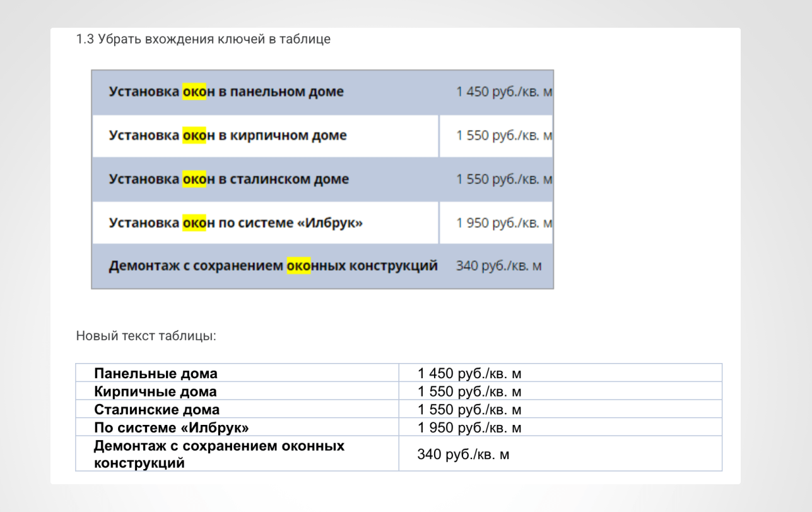Select 1 550 price next to "Сталинские дома"
The width and height of the screenshot is (812, 512).
[469, 410]
